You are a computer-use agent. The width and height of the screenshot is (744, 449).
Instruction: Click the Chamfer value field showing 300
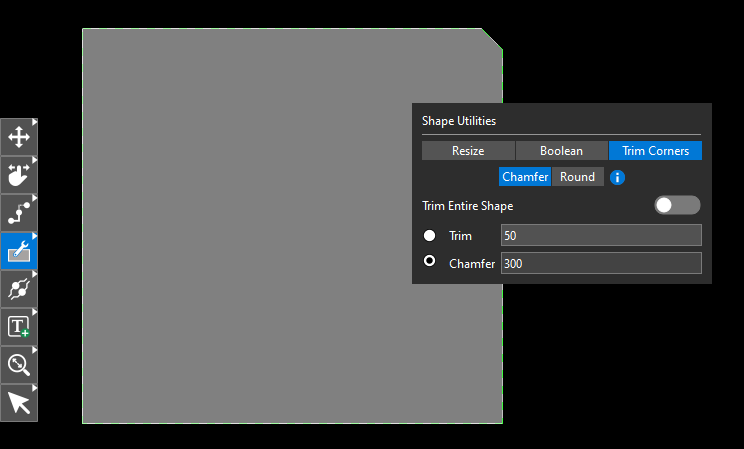point(601,263)
